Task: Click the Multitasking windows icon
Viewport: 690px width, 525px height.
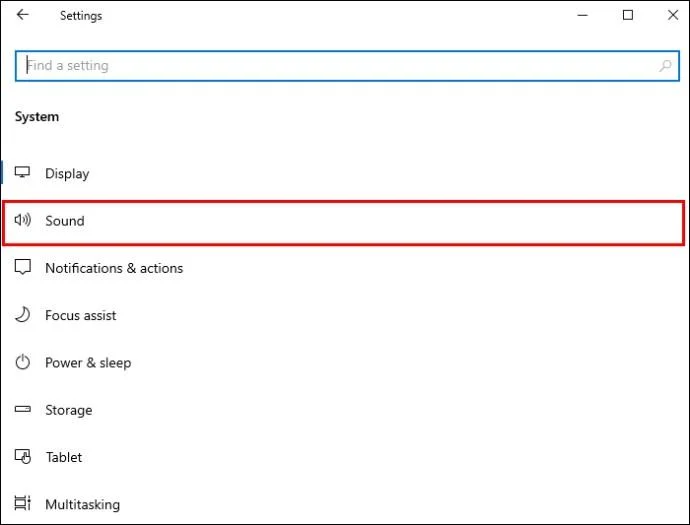Action: pyautogui.click(x=23, y=504)
